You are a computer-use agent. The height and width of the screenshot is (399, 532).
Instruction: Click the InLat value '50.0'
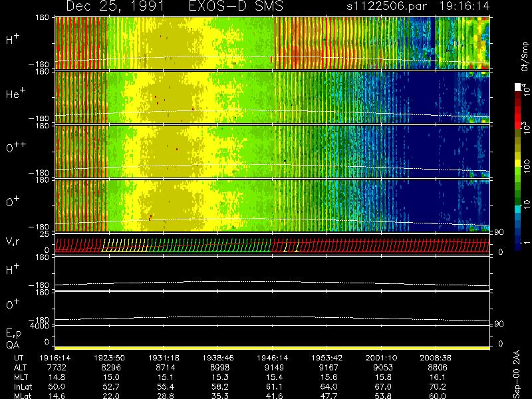[57, 386]
